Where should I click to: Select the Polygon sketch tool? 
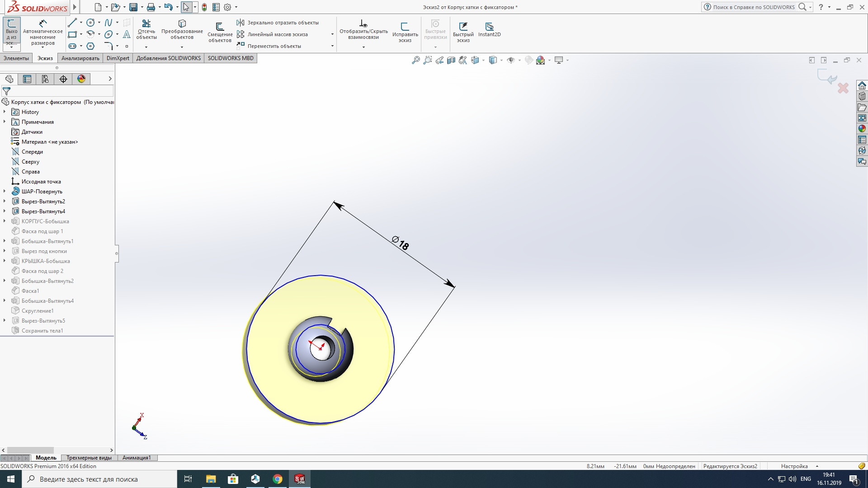click(x=90, y=46)
